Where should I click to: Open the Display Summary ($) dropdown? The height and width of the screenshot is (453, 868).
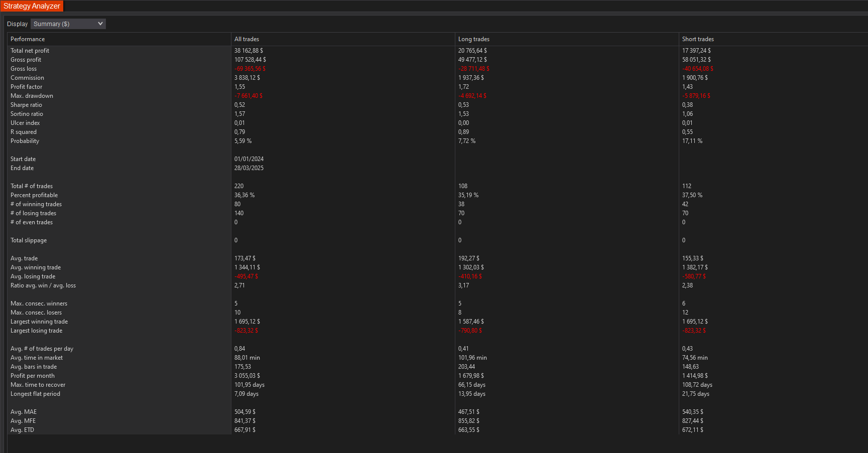68,24
